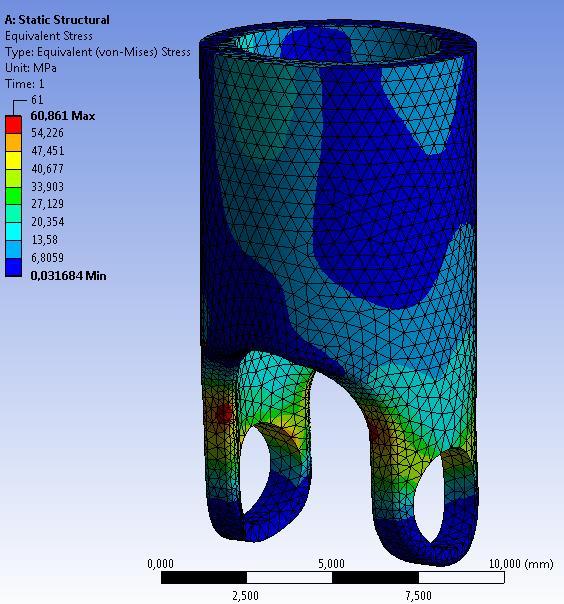Click 'Type: Equivalent (von-Mises) Stress' text
Image resolution: width=564 pixels, height=604 pixels.
(97, 52)
